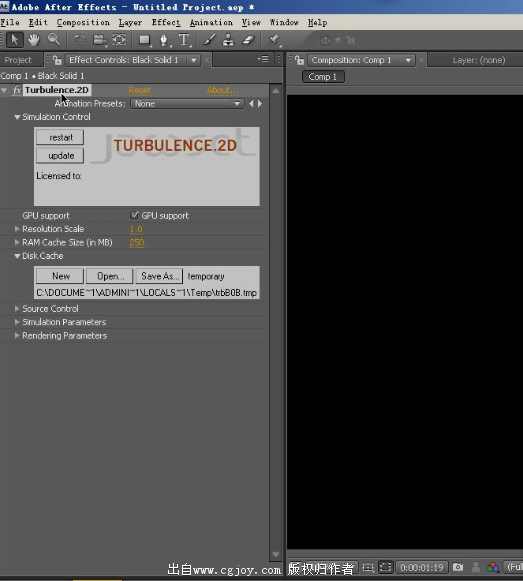Click the Open... disk cache button

click(x=110, y=276)
